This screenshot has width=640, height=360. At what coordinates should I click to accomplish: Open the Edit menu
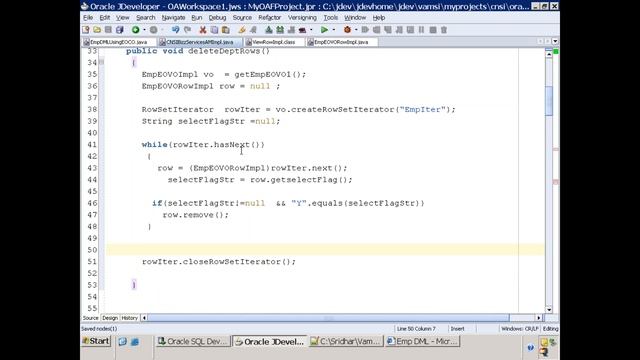pyautogui.click(x=105, y=18)
